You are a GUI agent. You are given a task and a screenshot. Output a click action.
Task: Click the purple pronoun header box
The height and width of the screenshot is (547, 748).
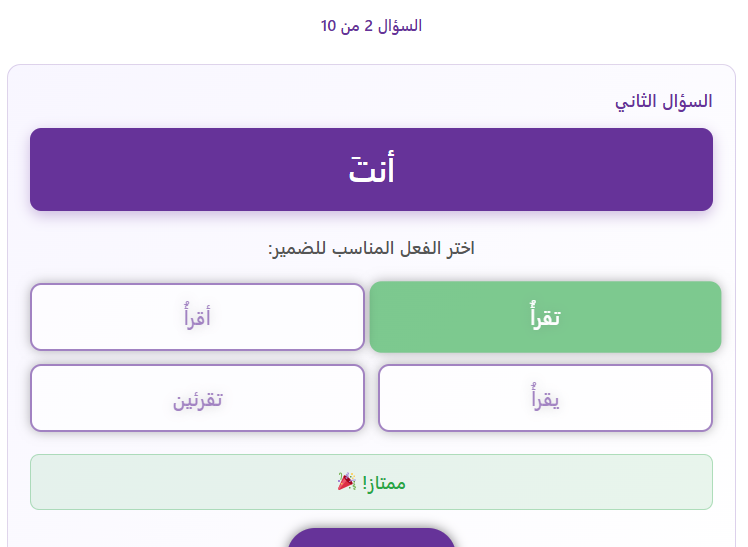(x=371, y=170)
